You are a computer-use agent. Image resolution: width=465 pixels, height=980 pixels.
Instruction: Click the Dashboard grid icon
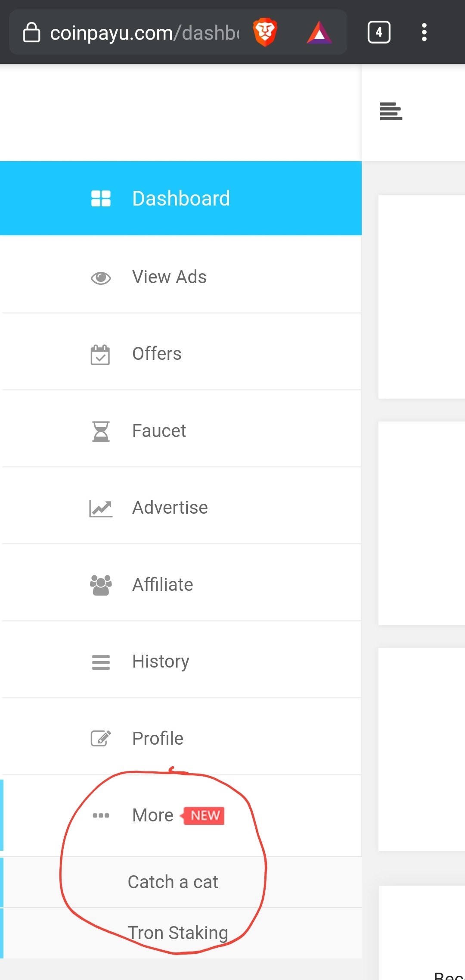click(101, 199)
